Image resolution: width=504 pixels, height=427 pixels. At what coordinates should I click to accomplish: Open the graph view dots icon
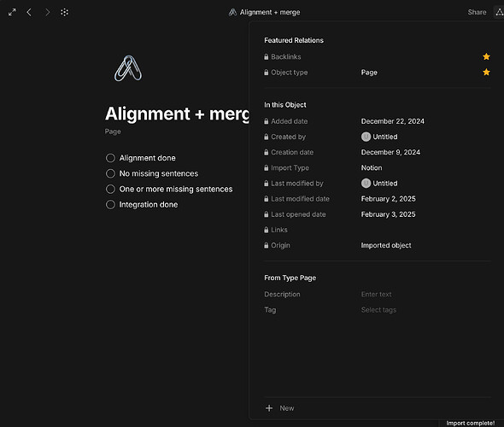coord(64,12)
